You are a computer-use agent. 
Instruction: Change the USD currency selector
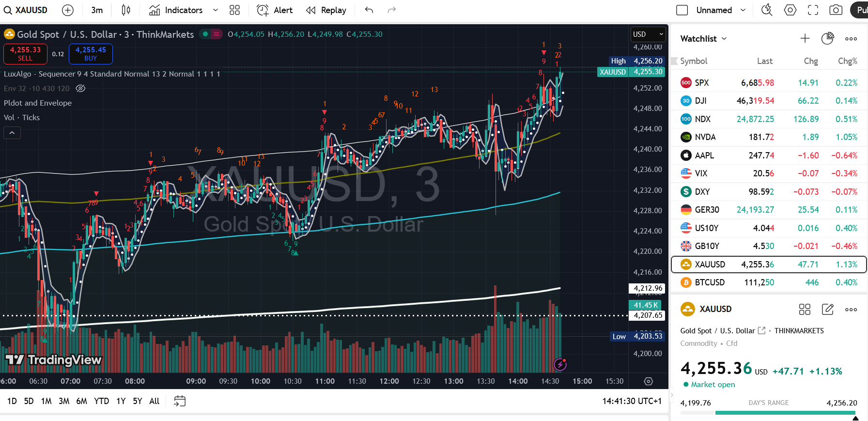point(648,34)
